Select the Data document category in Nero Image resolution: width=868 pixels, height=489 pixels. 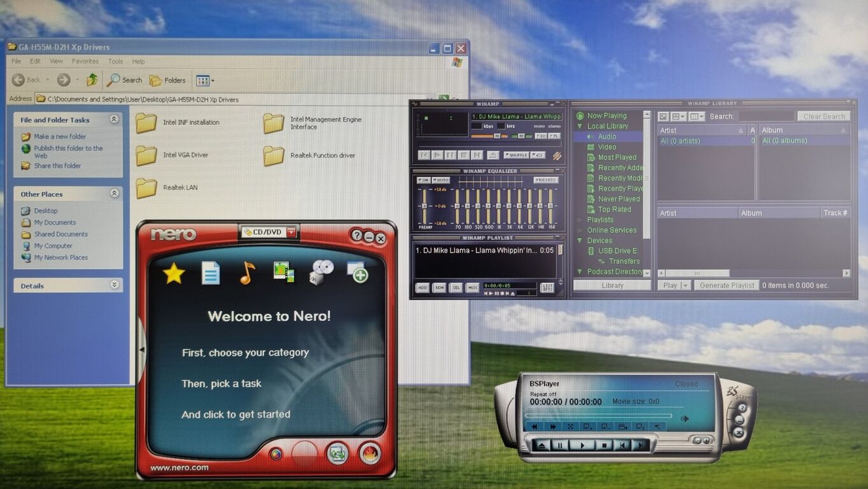coord(211,273)
